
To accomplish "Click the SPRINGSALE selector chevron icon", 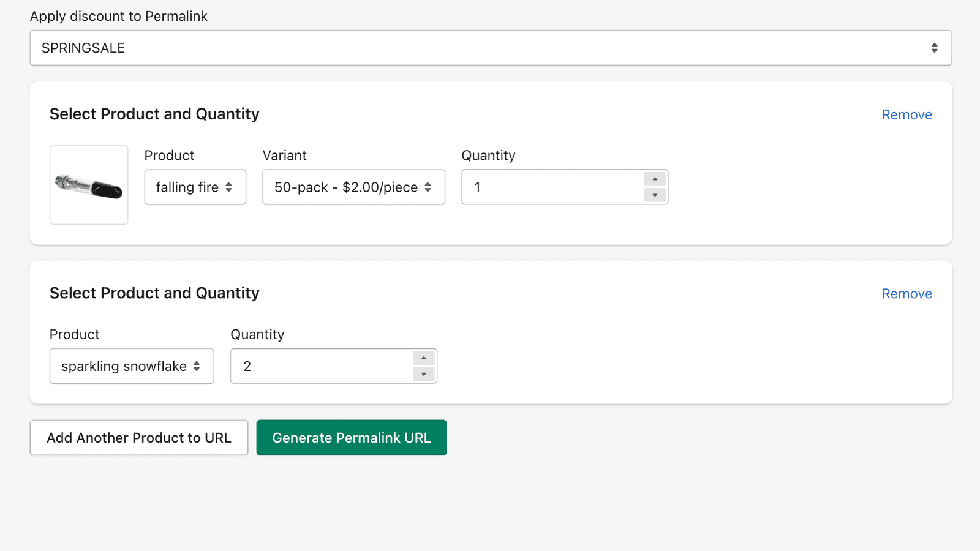I will click(x=933, y=47).
